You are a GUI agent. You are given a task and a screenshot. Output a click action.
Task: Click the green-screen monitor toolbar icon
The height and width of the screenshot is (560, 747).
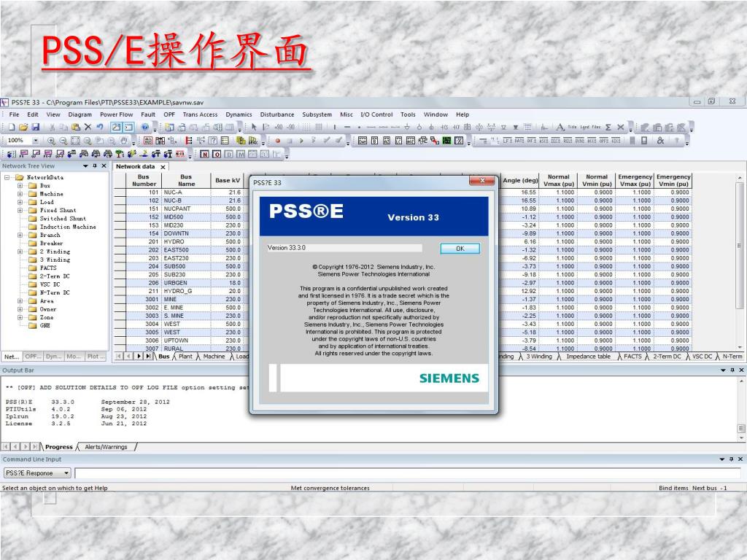coord(446,141)
